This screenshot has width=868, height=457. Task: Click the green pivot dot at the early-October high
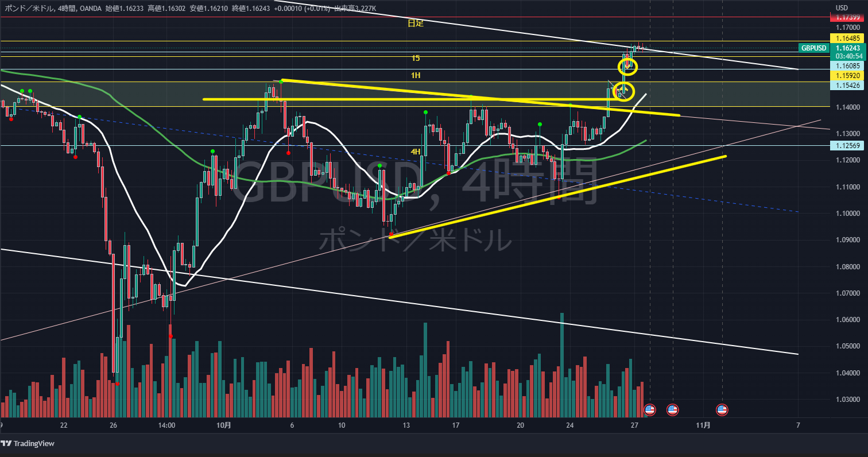(281, 82)
